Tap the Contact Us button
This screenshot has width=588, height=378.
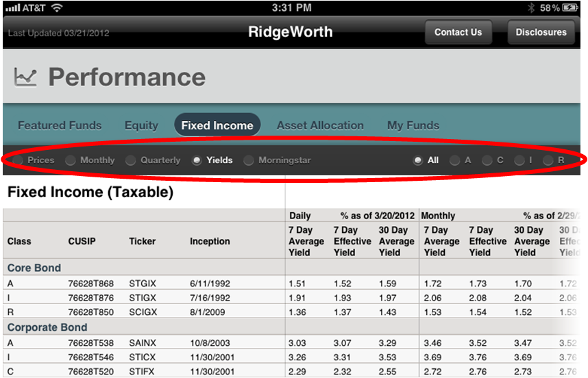458,32
